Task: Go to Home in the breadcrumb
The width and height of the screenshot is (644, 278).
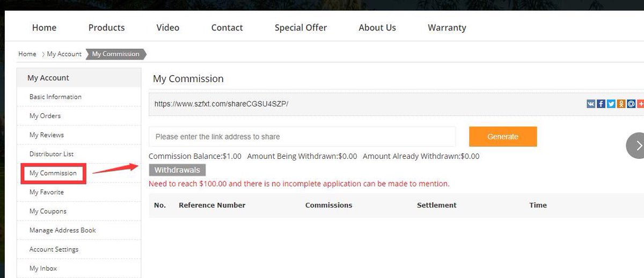Action: point(27,54)
